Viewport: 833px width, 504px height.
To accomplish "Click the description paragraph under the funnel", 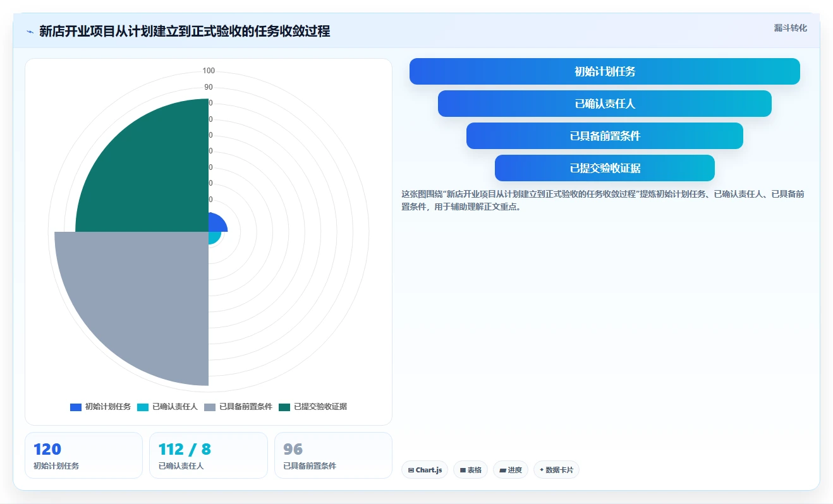I will click(602, 200).
